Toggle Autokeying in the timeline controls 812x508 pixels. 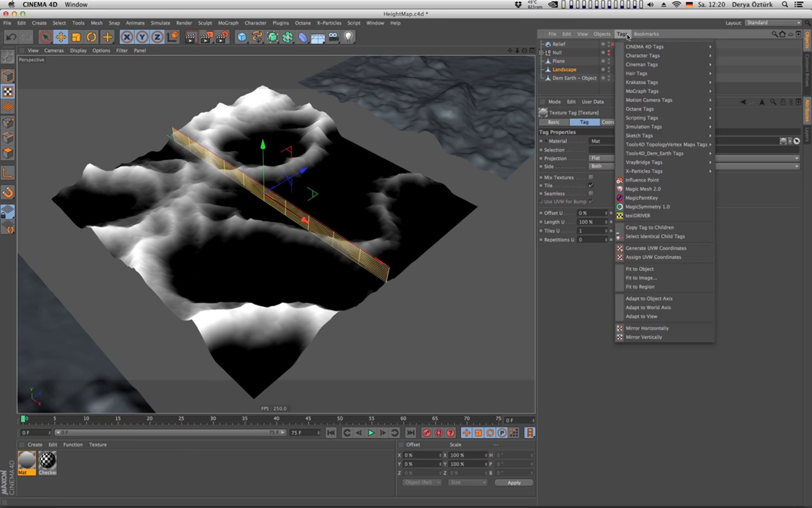[438, 433]
